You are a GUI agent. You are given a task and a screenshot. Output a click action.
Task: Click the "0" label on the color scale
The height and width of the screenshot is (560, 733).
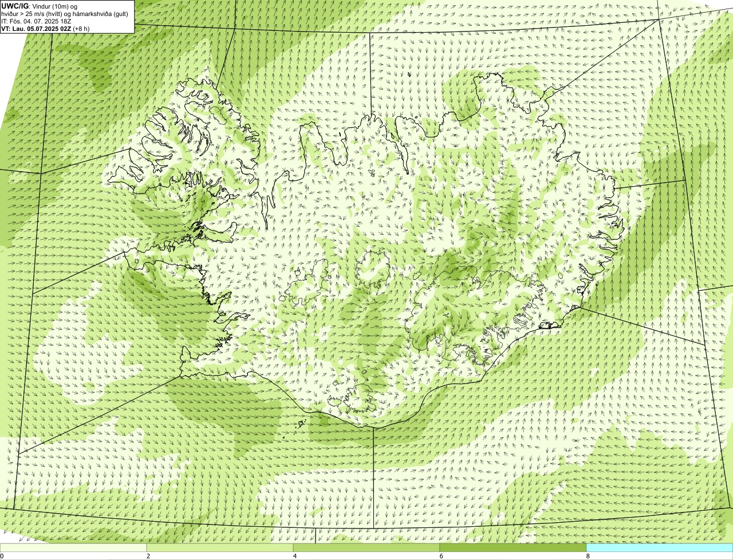[x=2, y=556]
